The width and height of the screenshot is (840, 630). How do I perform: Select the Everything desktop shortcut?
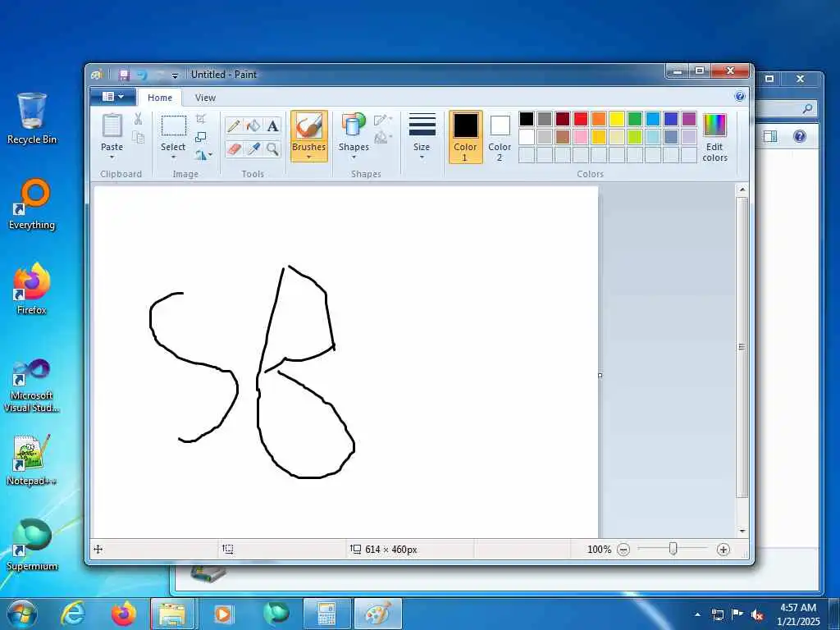pos(32,204)
